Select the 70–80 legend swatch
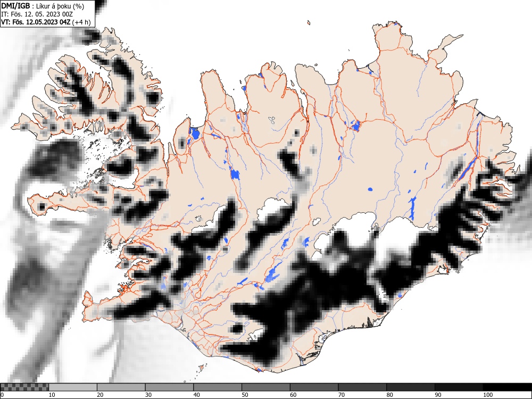 click(x=362, y=387)
